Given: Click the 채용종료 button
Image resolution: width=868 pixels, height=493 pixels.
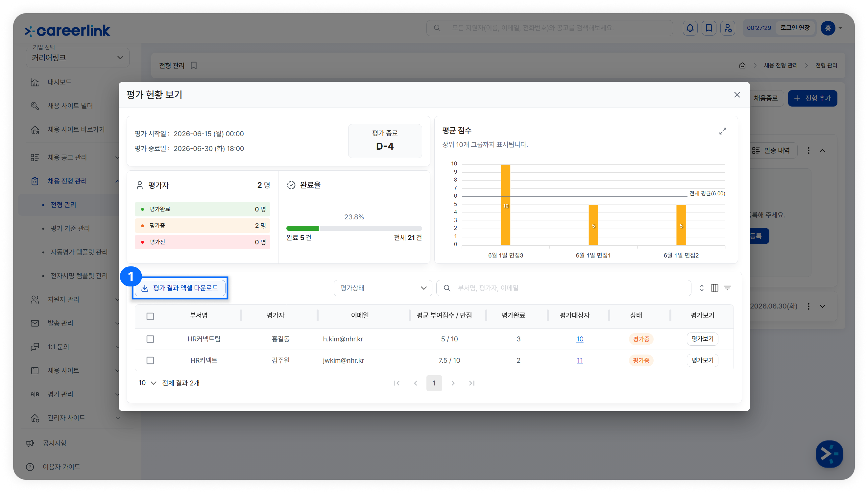Looking at the screenshot, I should (766, 98).
